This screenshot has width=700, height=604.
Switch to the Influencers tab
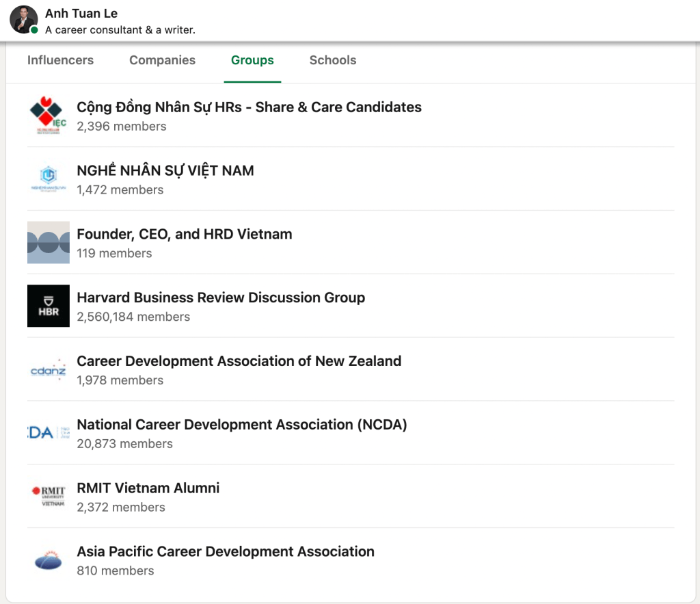(60, 60)
